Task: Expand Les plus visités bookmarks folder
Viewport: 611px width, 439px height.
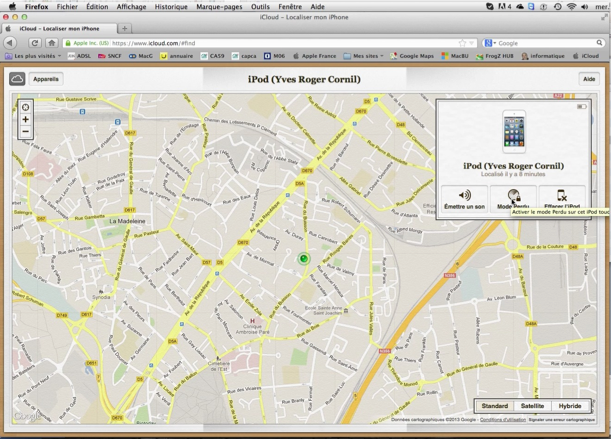Action: pyautogui.click(x=34, y=56)
